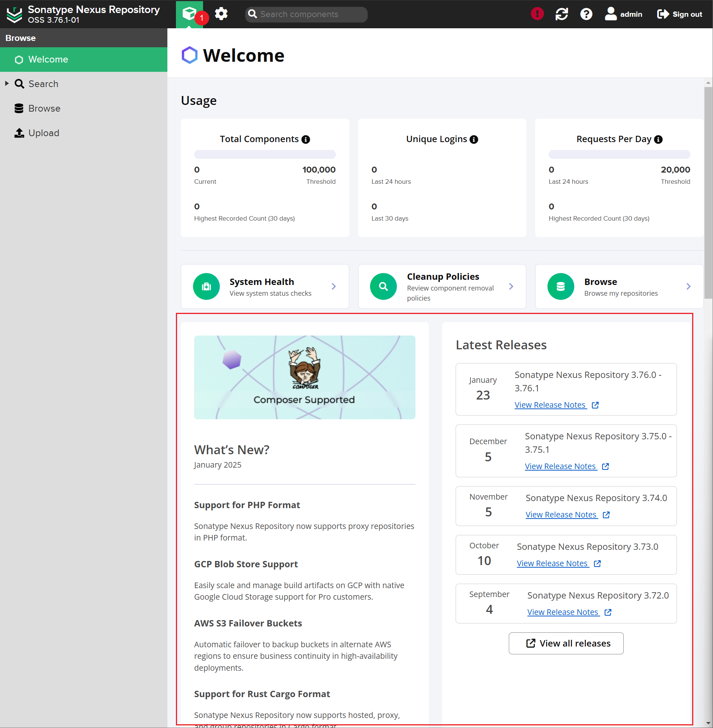Open the administration gear icon
The image size is (713, 728).
click(221, 14)
